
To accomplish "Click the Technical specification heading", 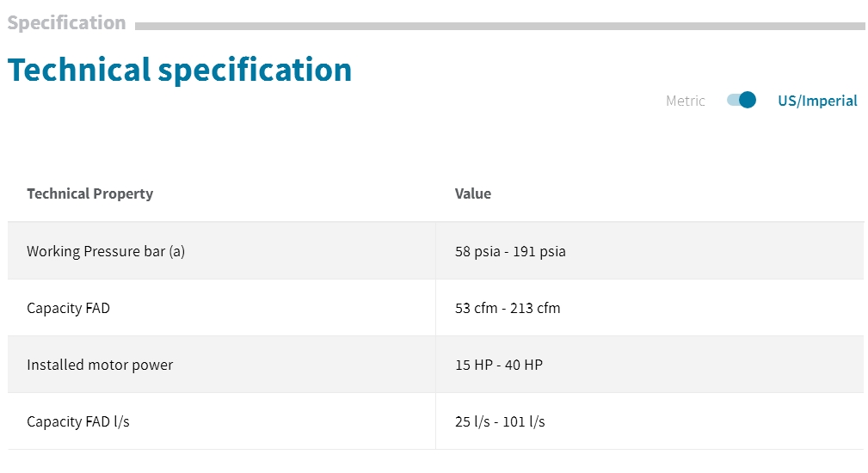I will pyautogui.click(x=179, y=71).
